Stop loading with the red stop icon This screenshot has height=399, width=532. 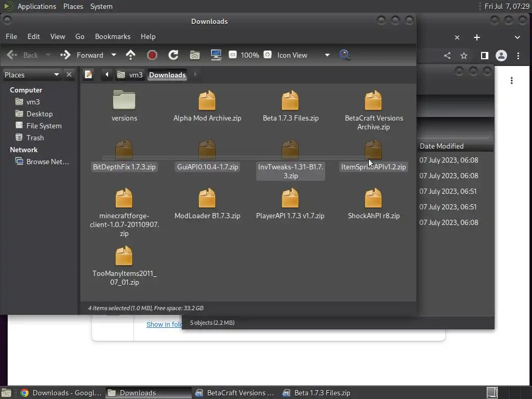[152, 55]
